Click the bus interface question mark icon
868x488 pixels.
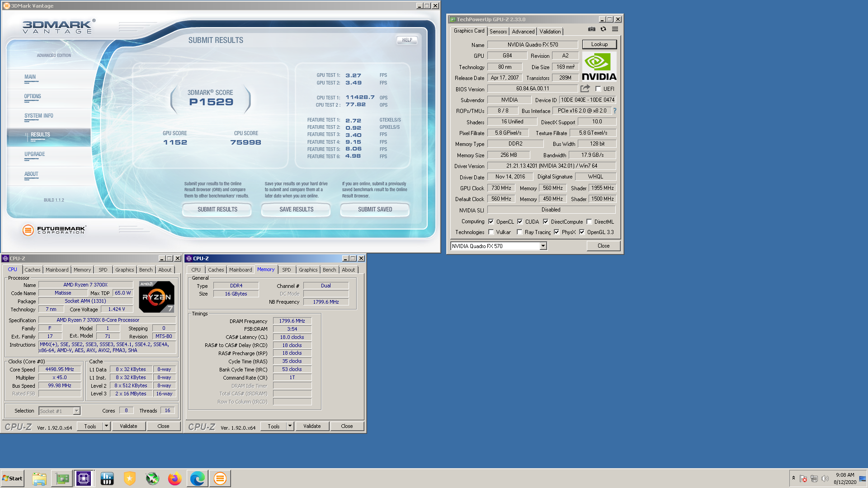coord(615,111)
